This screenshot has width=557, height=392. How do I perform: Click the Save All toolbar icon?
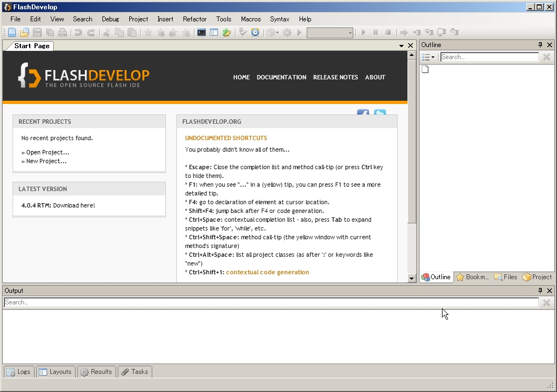click(x=50, y=33)
